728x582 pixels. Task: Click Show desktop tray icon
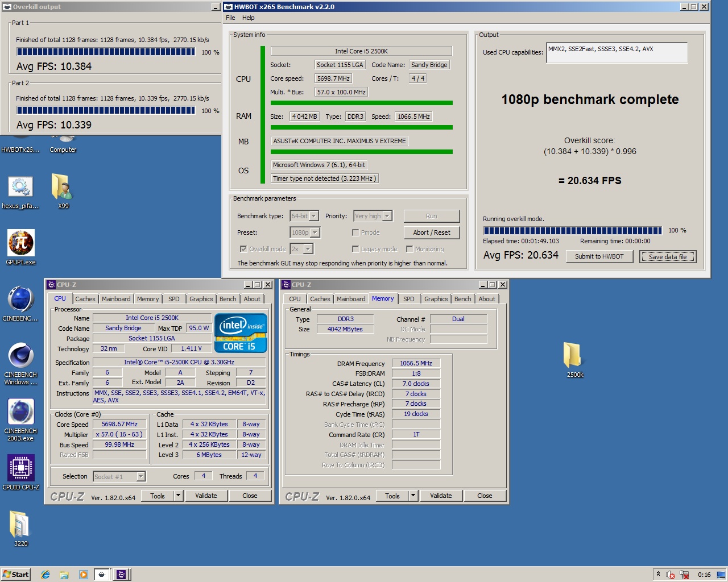coord(721,574)
